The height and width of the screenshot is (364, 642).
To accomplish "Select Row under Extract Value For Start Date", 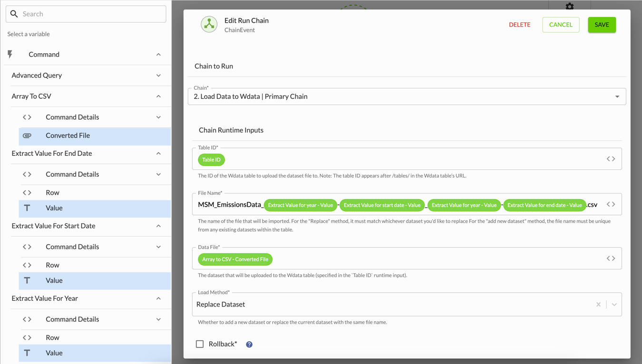I will pyautogui.click(x=95, y=265).
